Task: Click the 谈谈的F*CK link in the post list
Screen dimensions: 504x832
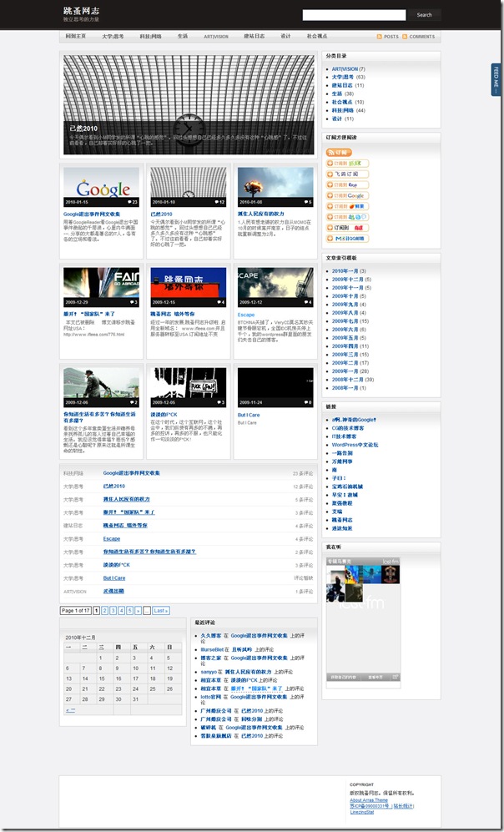Action: tap(116, 565)
